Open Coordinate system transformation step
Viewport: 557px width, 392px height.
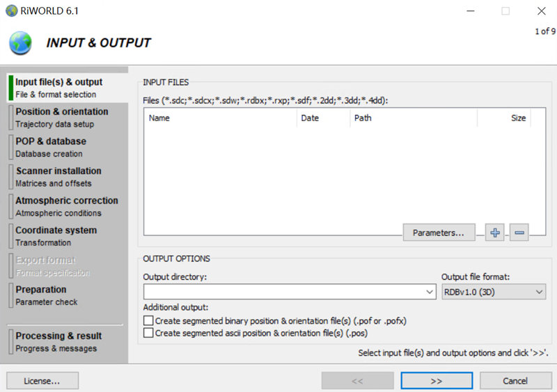coord(56,236)
